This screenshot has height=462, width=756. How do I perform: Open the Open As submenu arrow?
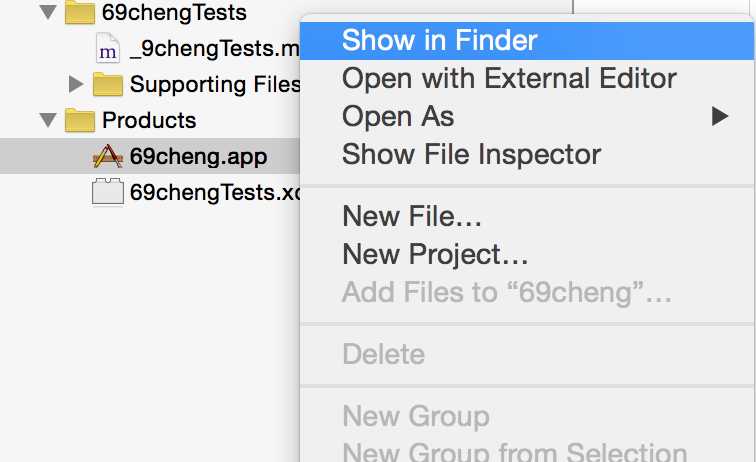[x=719, y=116]
